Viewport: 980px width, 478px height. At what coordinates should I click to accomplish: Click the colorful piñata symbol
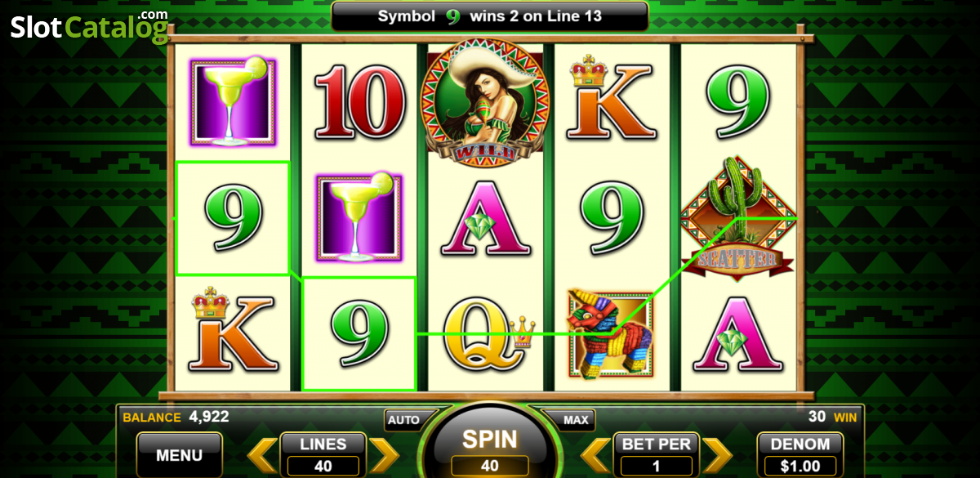tap(612, 333)
